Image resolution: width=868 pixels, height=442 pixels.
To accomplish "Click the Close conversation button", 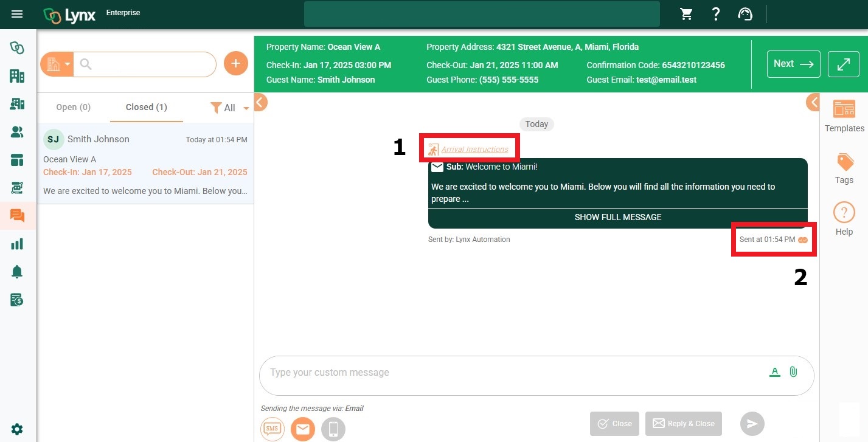I will click(614, 424).
